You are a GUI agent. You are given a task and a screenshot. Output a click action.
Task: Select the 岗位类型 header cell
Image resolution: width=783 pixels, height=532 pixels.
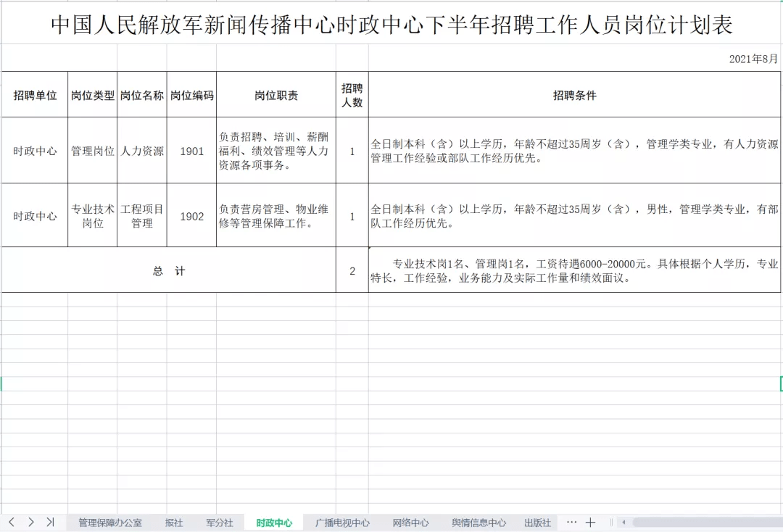pyautogui.click(x=92, y=95)
